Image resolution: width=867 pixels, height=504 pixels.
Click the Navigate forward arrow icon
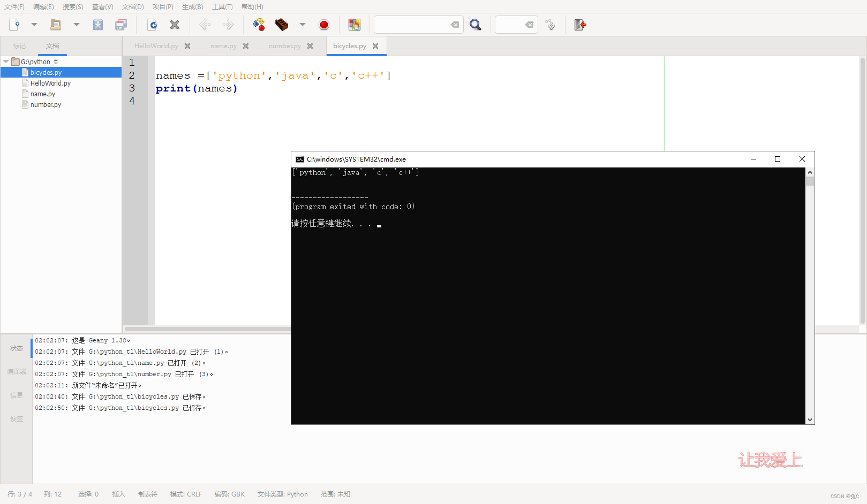click(x=229, y=25)
